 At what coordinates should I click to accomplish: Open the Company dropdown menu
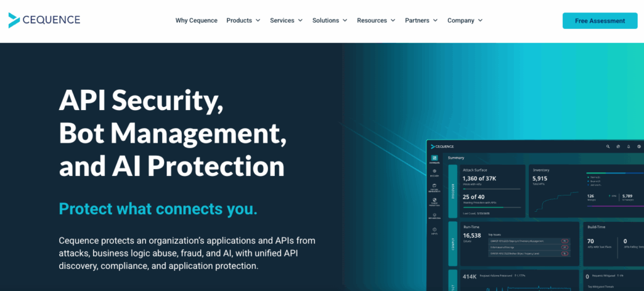coord(465,20)
